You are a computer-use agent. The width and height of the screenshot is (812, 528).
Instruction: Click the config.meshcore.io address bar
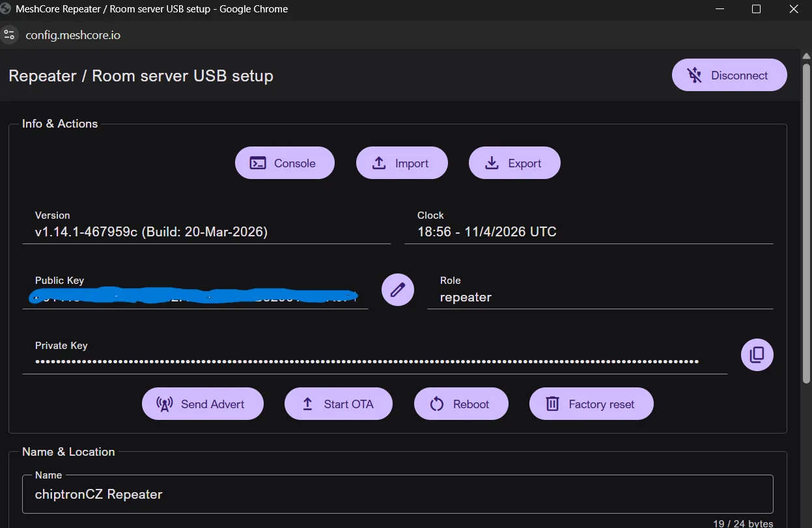coord(73,35)
